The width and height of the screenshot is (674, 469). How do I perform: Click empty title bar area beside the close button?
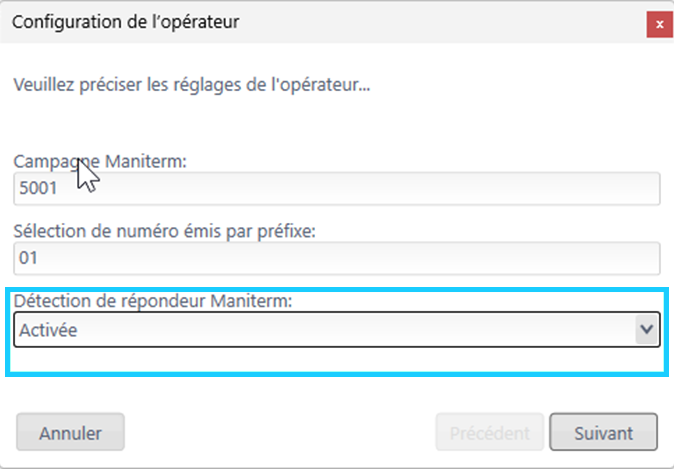click(x=443, y=22)
